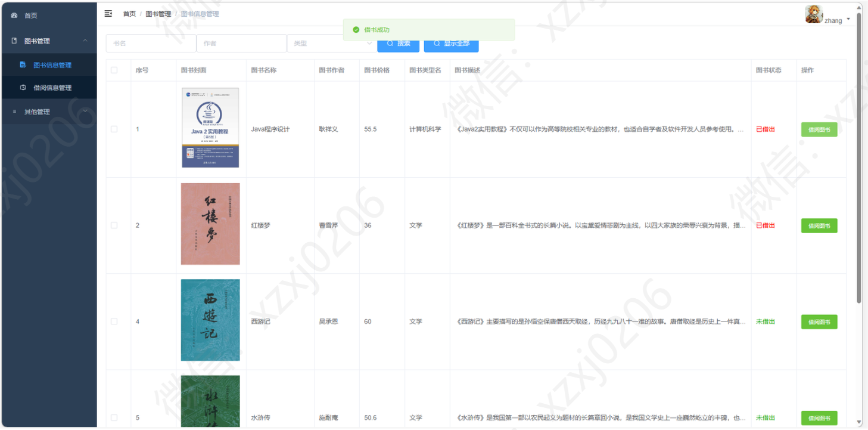Click the zhang user avatar image
868x430 pixels.
[814, 14]
